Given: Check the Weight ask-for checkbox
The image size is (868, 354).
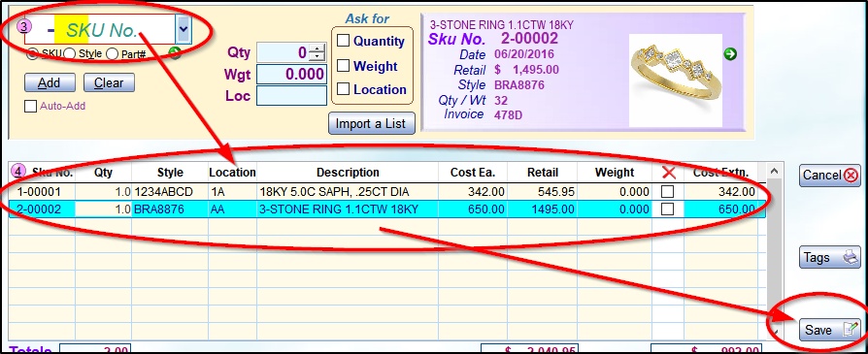Looking at the screenshot, I should click(343, 65).
